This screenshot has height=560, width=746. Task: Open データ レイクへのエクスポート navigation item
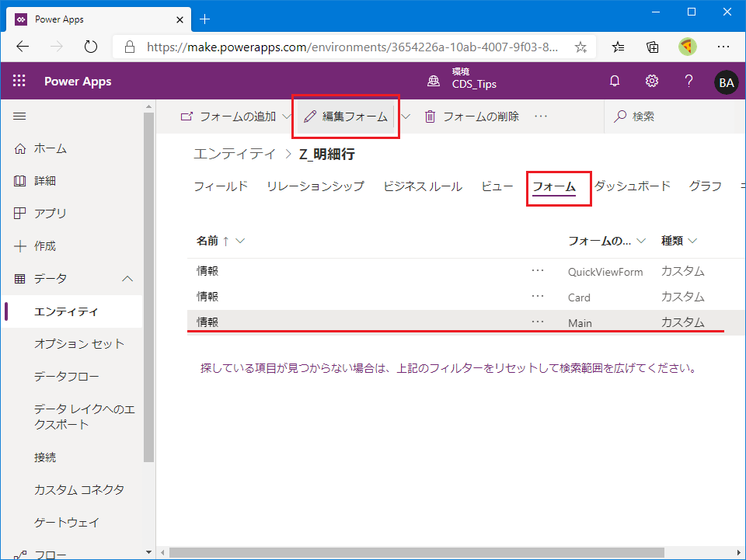point(84,416)
